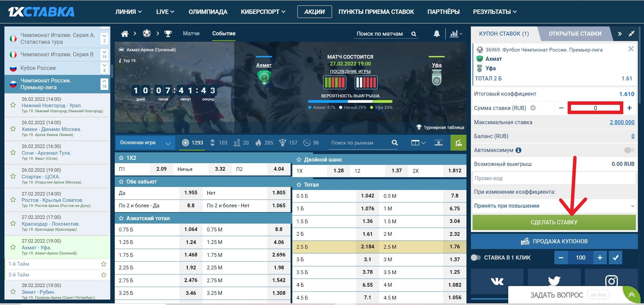Open the КИБЕРСПОРТ dropdown menu
This screenshot has width=644, height=305.
263,12
